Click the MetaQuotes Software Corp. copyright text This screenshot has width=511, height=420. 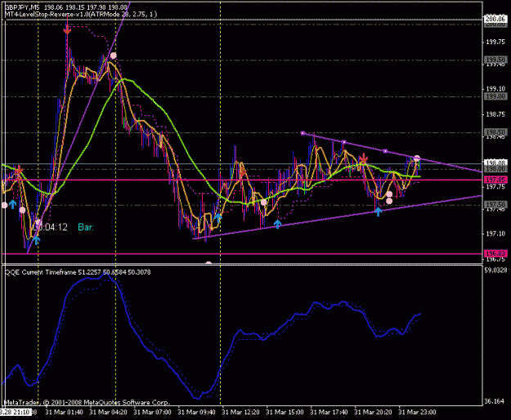tap(87, 402)
